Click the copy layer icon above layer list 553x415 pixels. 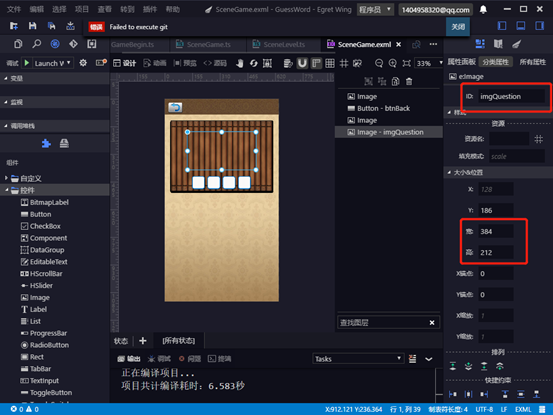(395, 81)
